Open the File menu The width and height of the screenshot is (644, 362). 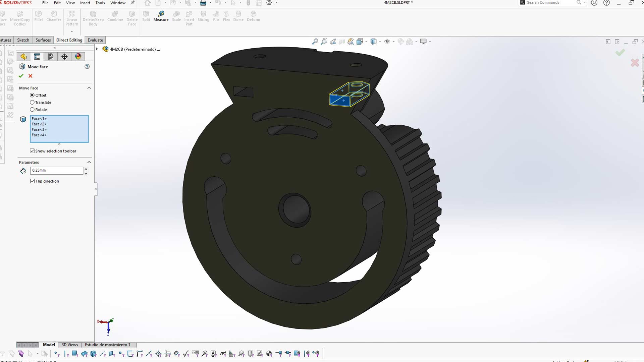pos(45,3)
